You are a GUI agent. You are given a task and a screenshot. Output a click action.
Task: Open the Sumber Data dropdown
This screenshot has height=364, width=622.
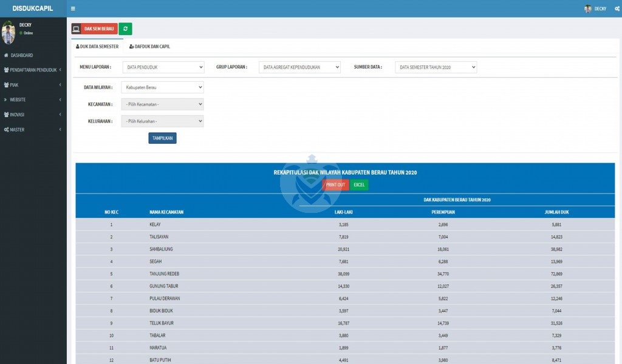pos(436,67)
